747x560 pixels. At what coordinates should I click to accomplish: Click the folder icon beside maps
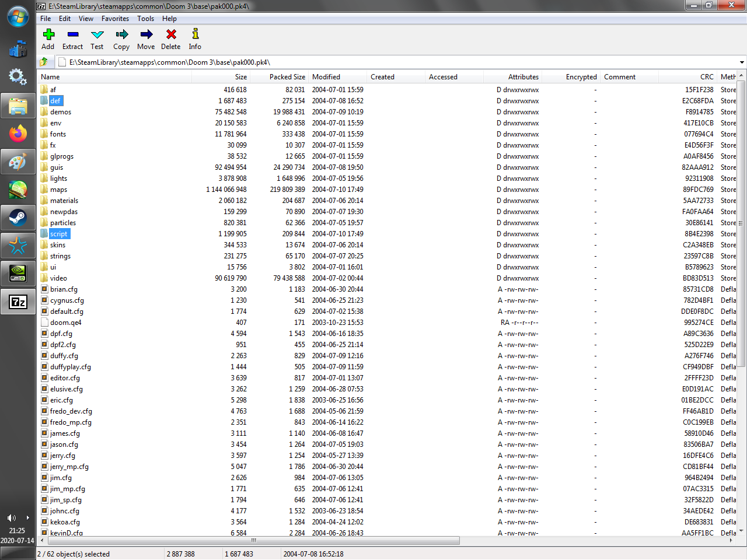point(44,189)
